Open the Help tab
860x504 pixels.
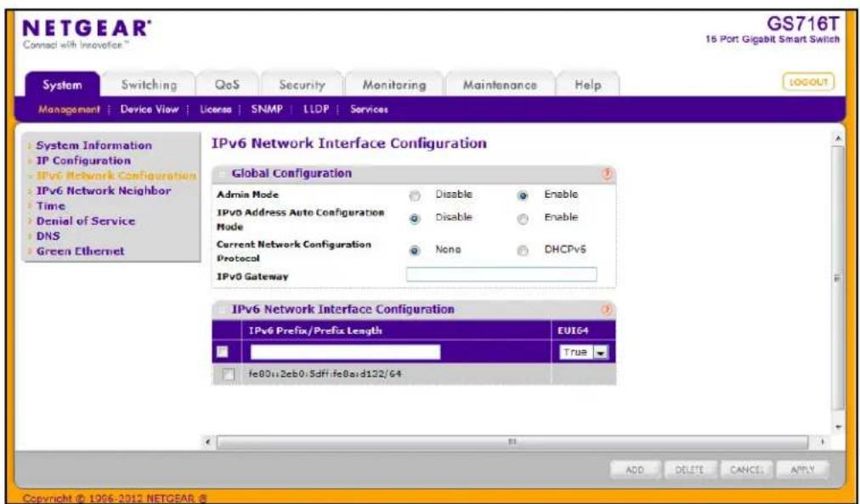click(588, 84)
